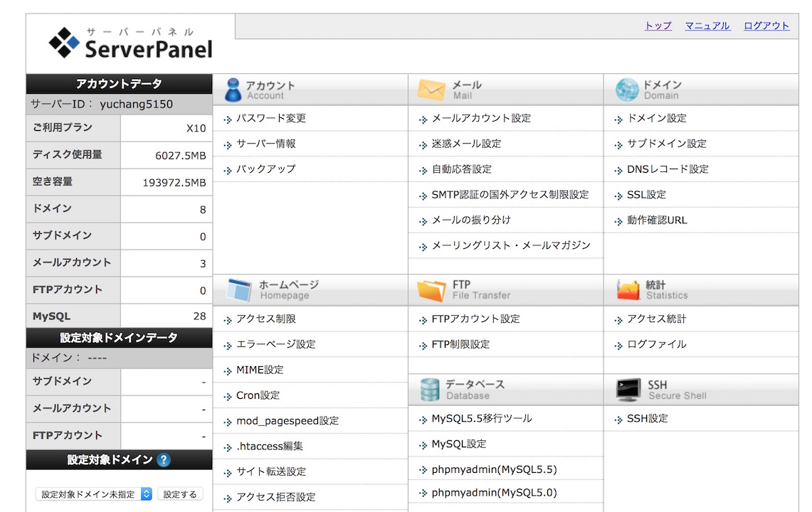812x512 pixels.
Task: Open SMTP認証の国外アクセス制限設定
Action: [510, 195]
